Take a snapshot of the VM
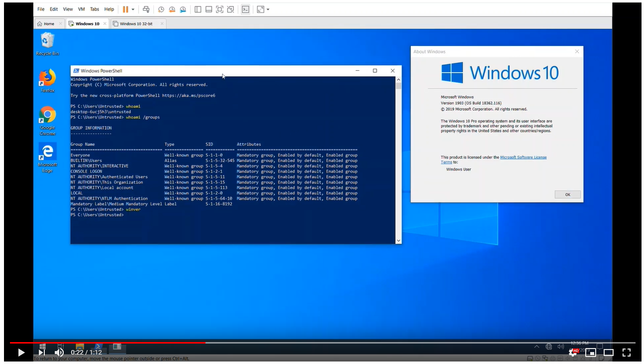The width and height of the screenshot is (644, 364). pyautogui.click(x=160, y=9)
